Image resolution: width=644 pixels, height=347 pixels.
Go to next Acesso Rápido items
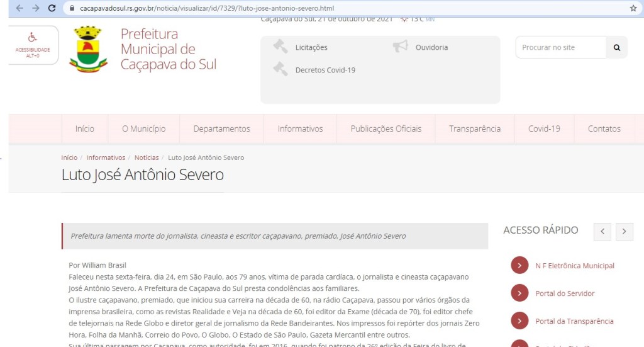click(x=624, y=232)
